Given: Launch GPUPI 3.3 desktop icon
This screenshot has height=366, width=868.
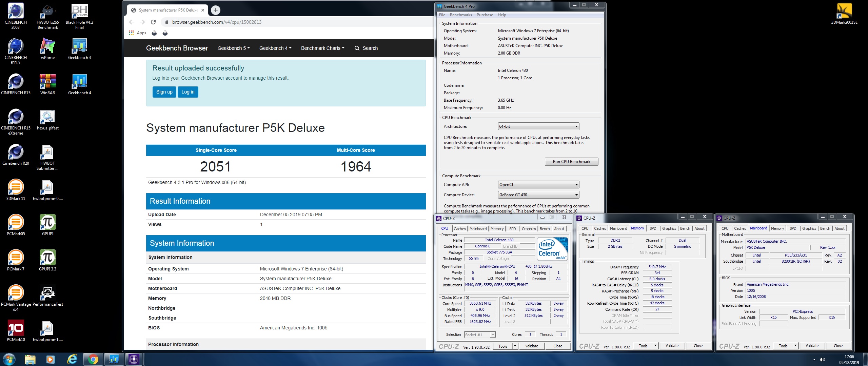Looking at the screenshot, I should tap(48, 260).
